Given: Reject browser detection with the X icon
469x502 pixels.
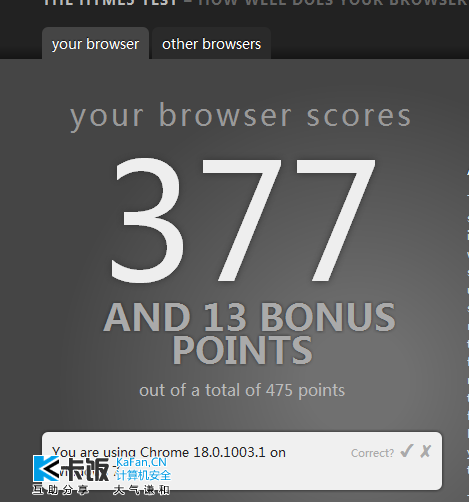Looking at the screenshot, I should [x=426, y=451].
